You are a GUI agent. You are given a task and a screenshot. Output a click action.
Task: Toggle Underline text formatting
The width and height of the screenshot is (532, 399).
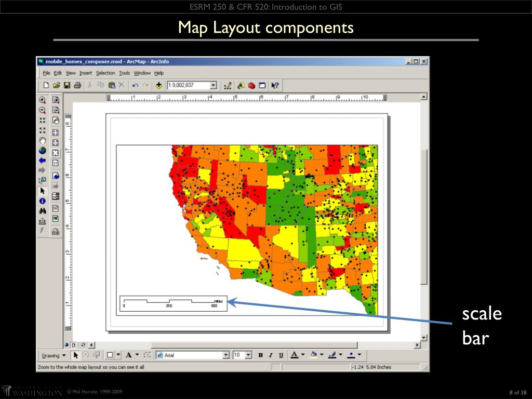click(x=281, y=355)
